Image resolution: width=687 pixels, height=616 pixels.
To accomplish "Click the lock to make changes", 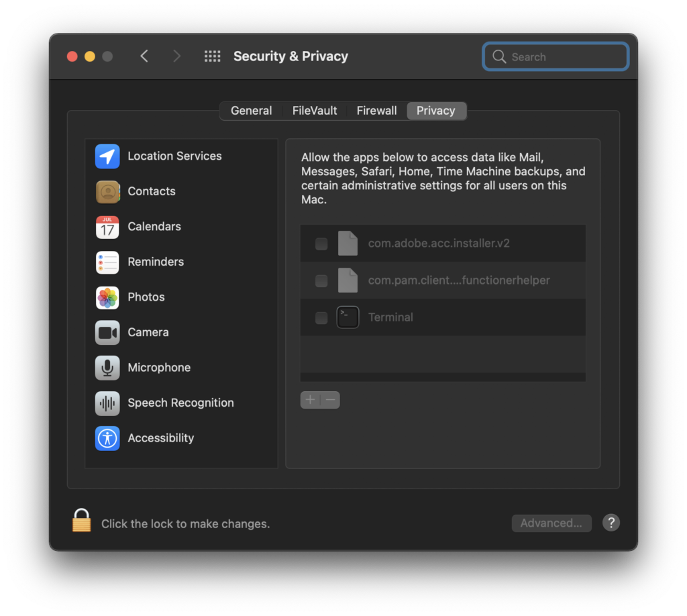I will [x=81, y=521].
